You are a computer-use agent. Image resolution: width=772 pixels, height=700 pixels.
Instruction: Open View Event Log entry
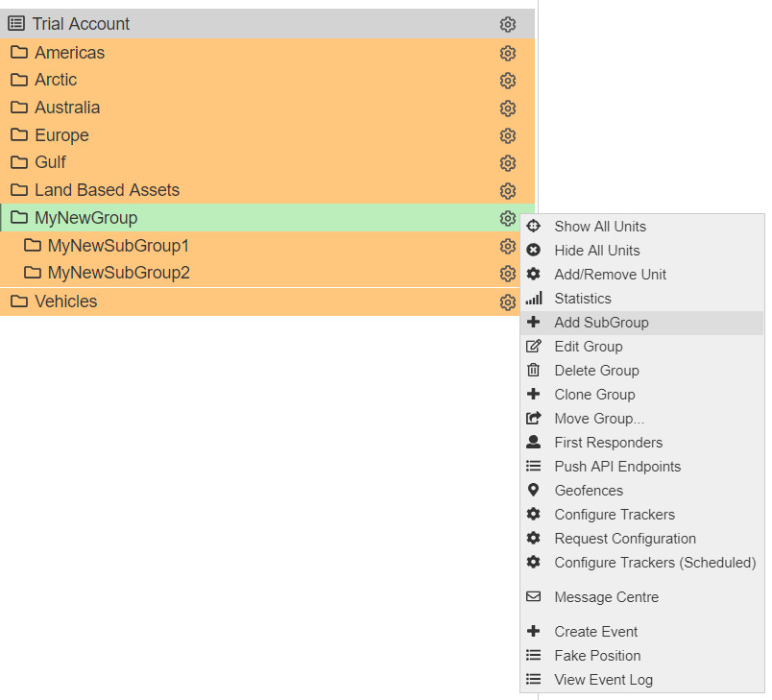pos(642,680)
